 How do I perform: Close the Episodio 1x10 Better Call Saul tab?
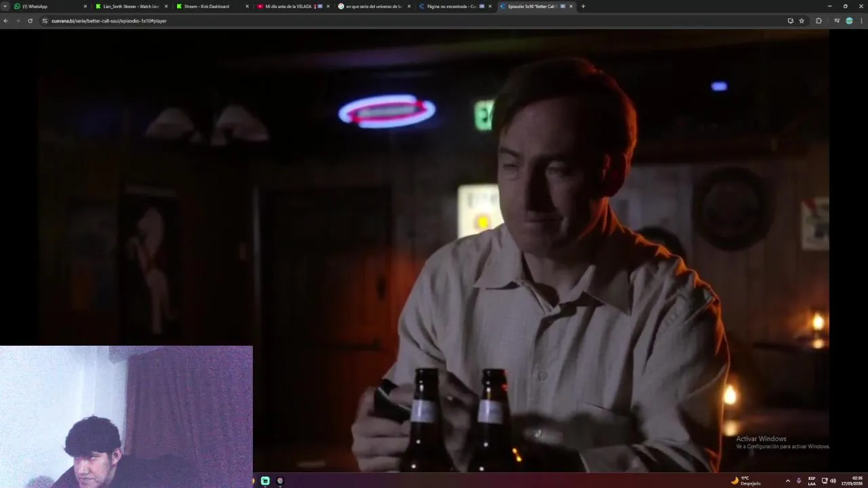pyautogui.click(x=571, y=6)
